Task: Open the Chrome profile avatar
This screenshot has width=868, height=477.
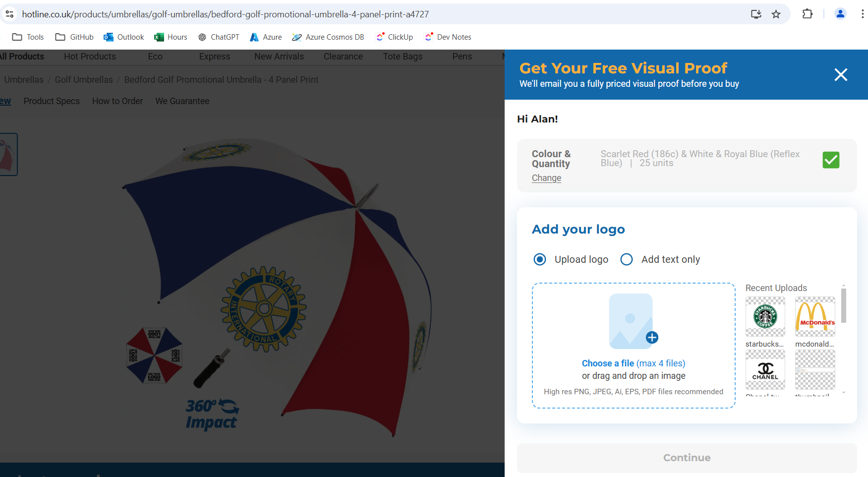Action: coord(840,14)
